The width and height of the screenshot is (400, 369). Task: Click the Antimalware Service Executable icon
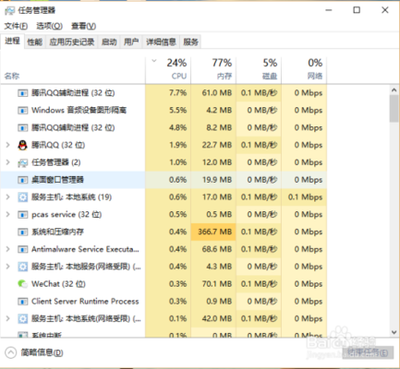pyautogui.click(x=22, y=249)
